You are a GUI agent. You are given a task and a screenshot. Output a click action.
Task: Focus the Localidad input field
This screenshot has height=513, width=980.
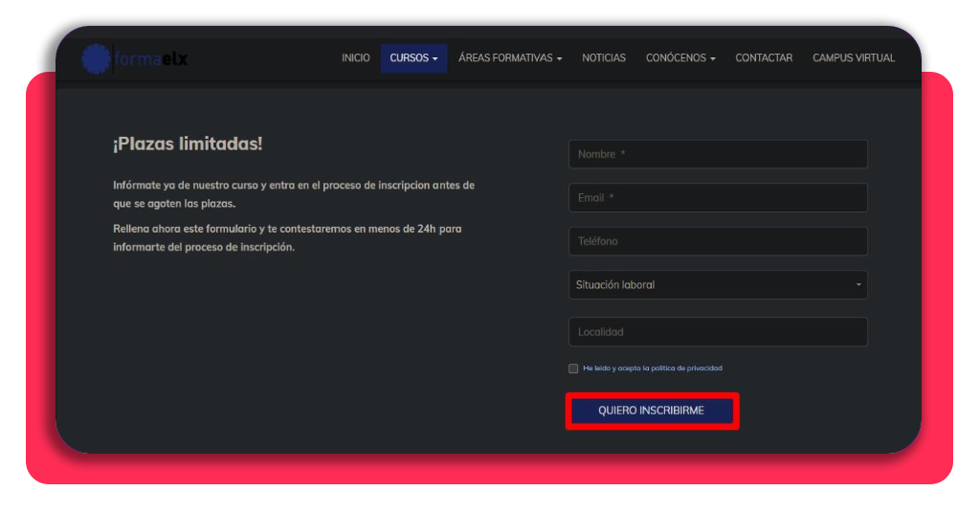tap(718, 332)
